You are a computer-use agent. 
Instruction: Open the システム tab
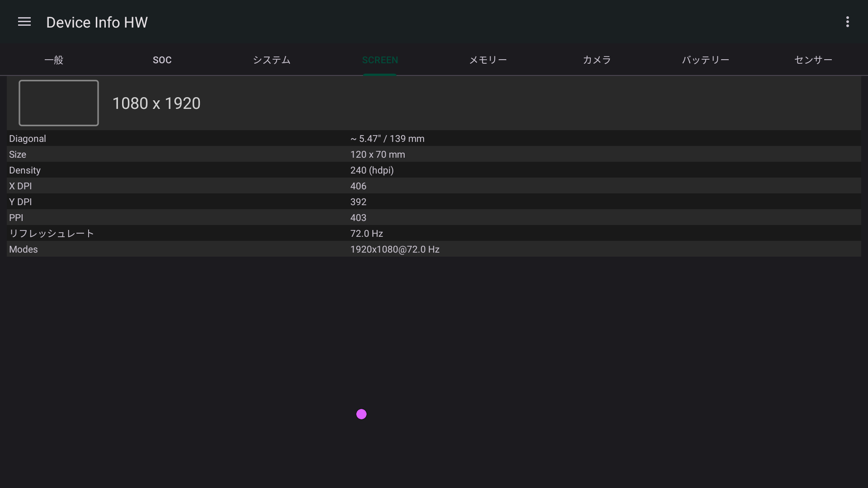click(x=271, y=60)
